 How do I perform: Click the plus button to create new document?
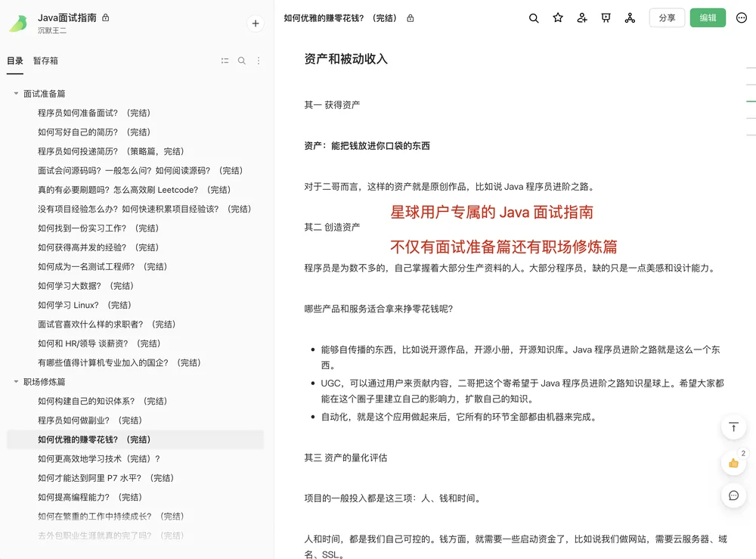tap(256, 23)
